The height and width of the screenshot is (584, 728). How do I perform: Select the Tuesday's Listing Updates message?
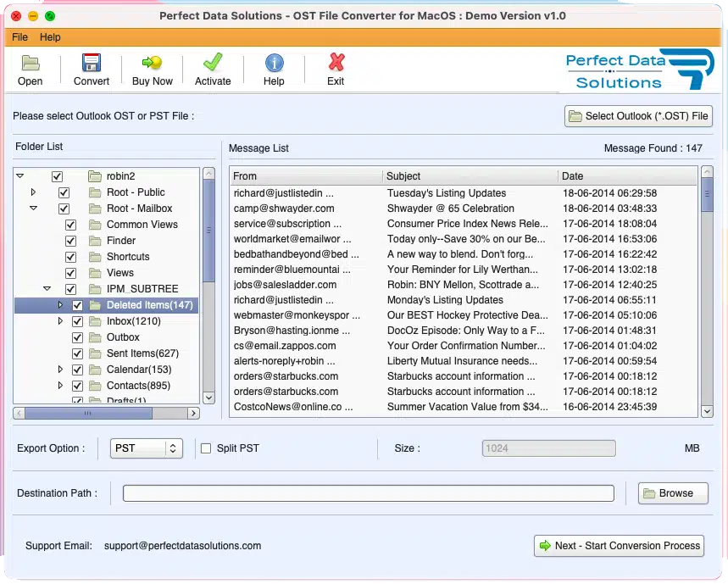464,193
